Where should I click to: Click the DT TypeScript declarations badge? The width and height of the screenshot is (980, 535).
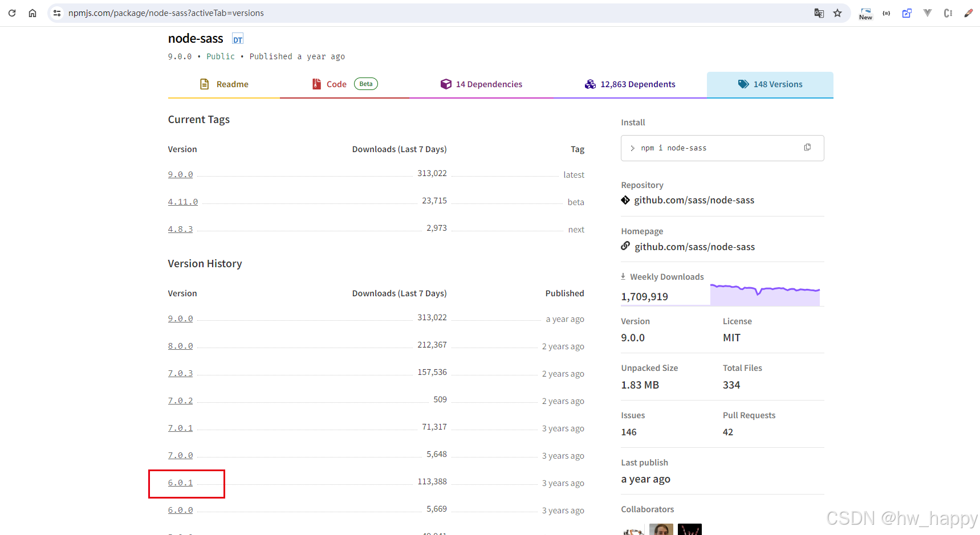click(x=238, y=39)
